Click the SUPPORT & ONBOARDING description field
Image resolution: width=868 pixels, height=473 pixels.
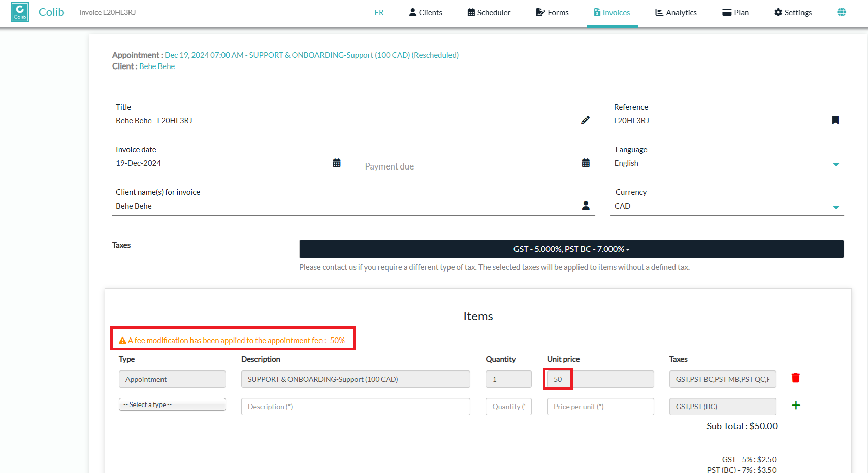point(356,379)
